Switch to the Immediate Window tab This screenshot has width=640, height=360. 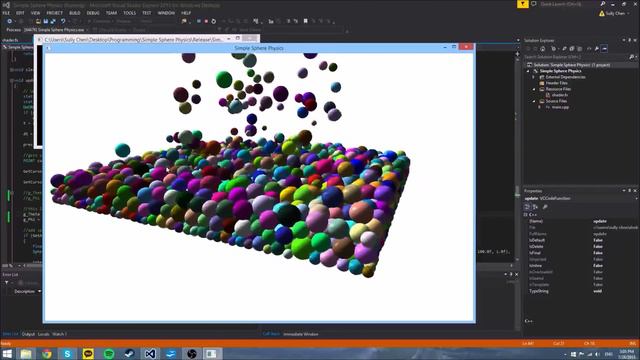300,334
